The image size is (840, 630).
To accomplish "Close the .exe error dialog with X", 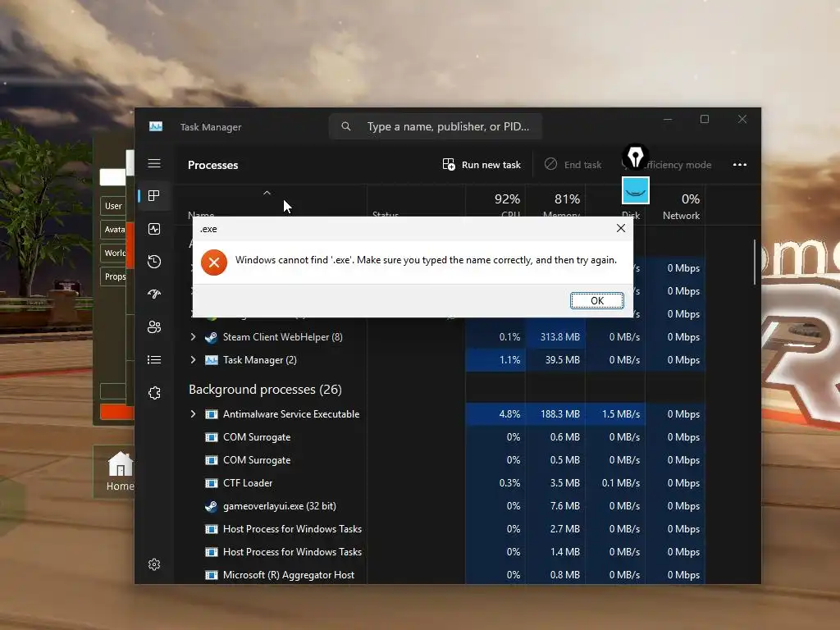I will point(621,228).
